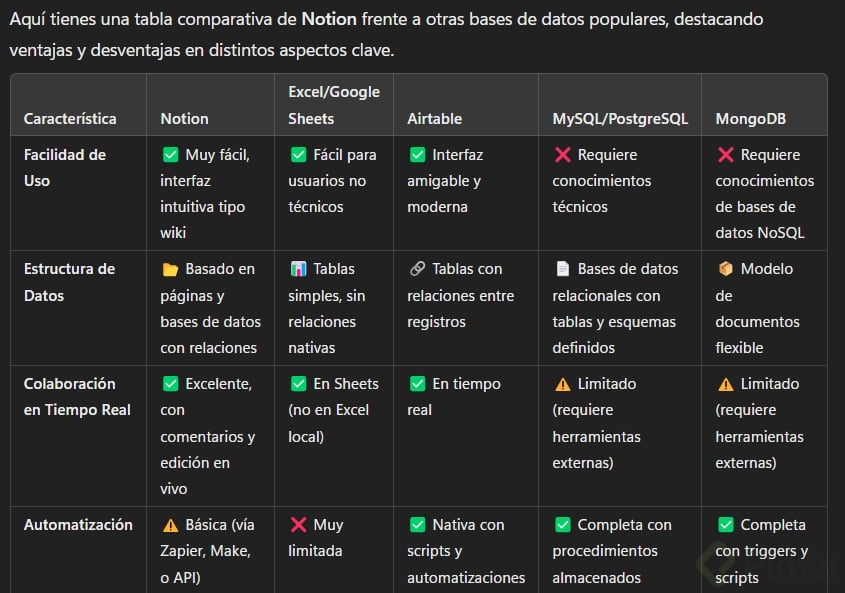Click the green check before "Excelente"

point(170,383)
